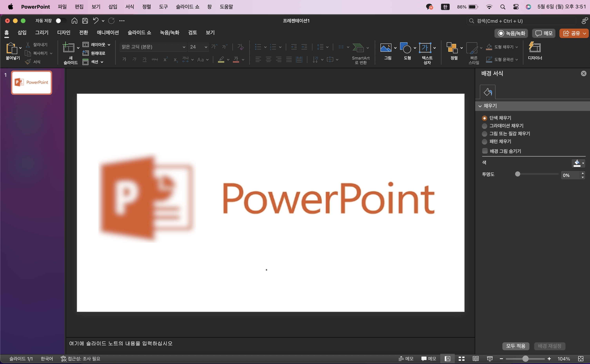Open the Arrange (정렬) tool

point(452,48)
